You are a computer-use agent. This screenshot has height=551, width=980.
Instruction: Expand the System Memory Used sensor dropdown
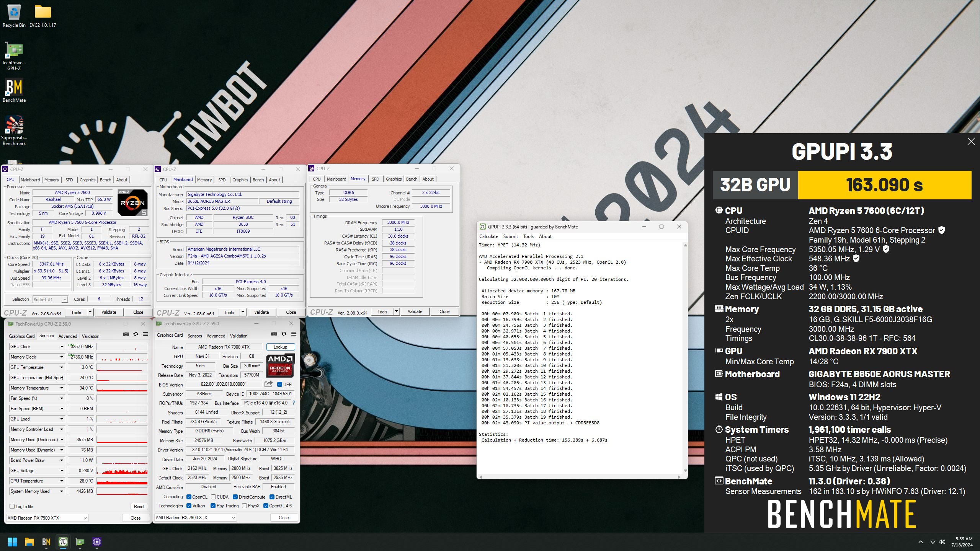[61, 491]
